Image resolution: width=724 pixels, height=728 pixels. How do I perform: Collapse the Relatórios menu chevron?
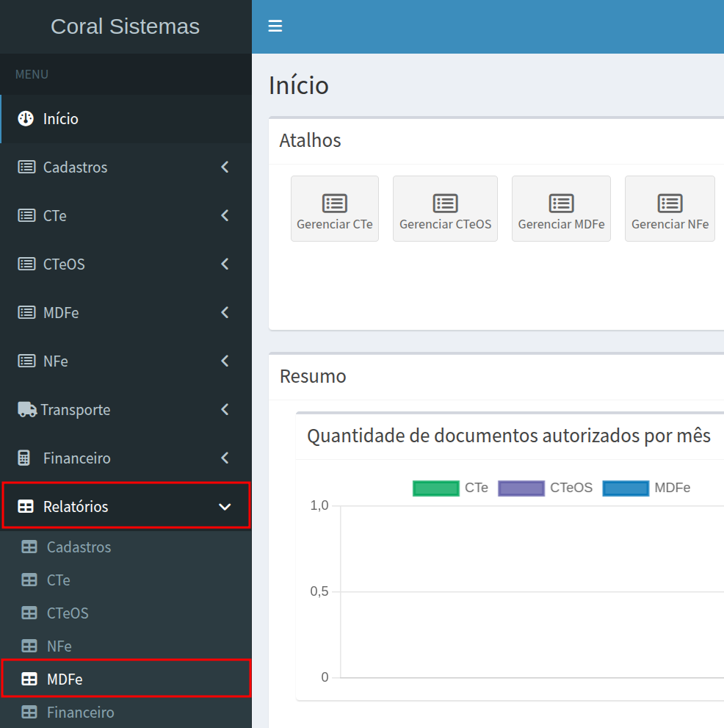point(225,506)
